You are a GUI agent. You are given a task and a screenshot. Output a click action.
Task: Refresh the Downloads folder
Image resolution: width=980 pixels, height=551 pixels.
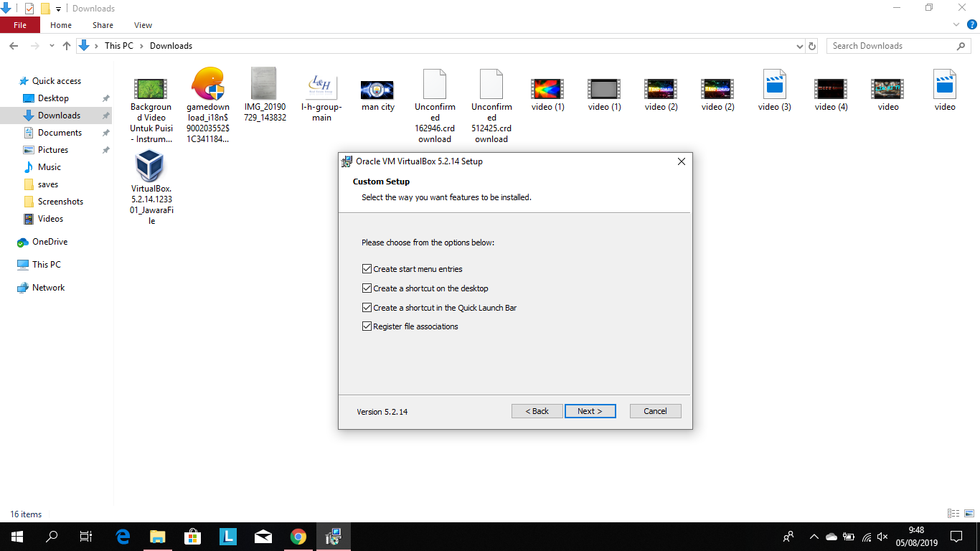pyautogui.click(x=812, y=46)
